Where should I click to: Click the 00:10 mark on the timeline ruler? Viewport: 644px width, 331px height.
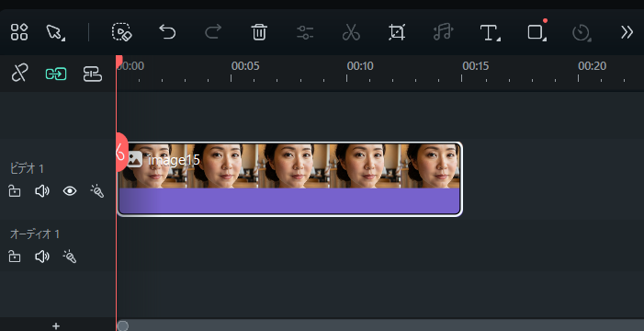360,66
